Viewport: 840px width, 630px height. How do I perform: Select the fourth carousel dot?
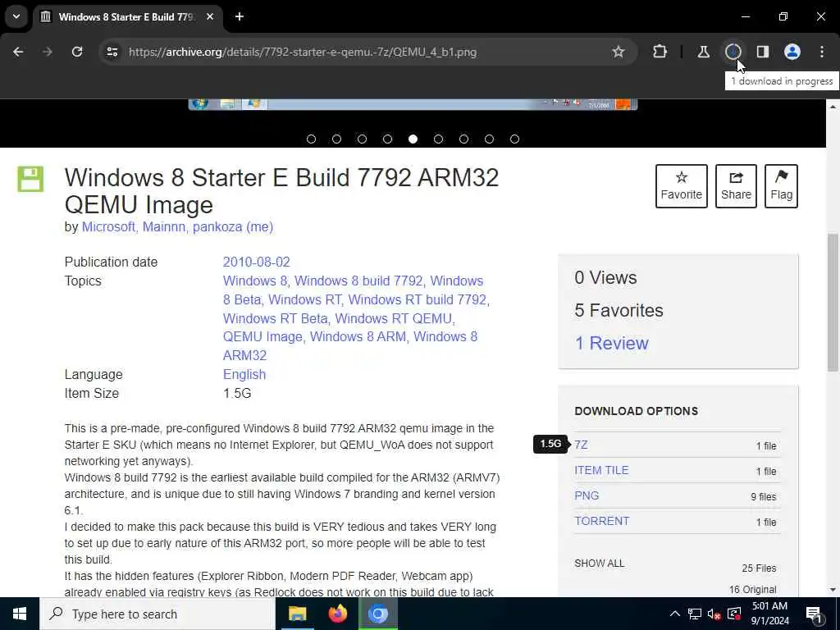coord(387,139)
